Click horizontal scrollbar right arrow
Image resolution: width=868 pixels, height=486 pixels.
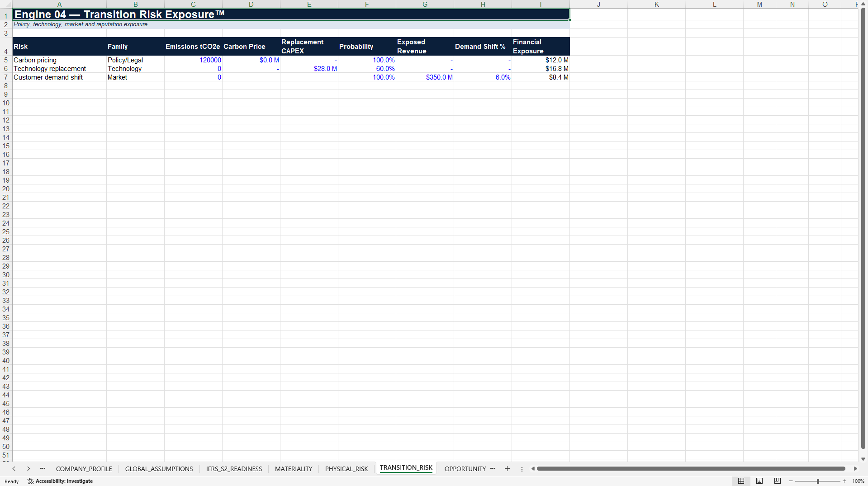[855, 469]
